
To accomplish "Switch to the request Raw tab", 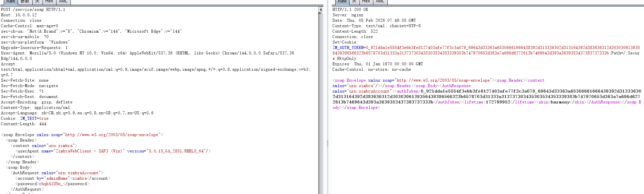I will pyautogui.click(x=11, y=2).
